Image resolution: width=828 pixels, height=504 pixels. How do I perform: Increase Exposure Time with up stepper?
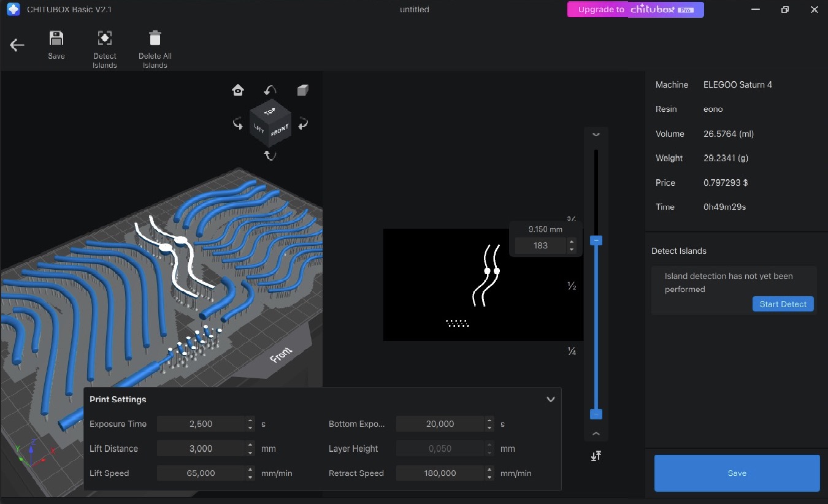point(250,421)
